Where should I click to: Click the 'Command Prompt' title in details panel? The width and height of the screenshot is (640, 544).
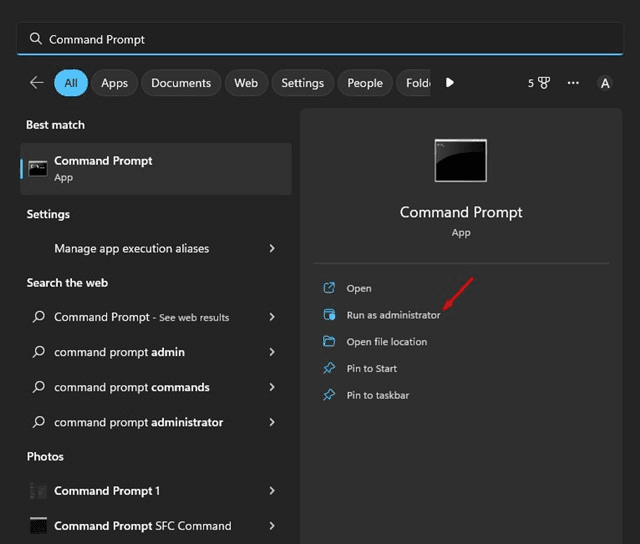461,213
